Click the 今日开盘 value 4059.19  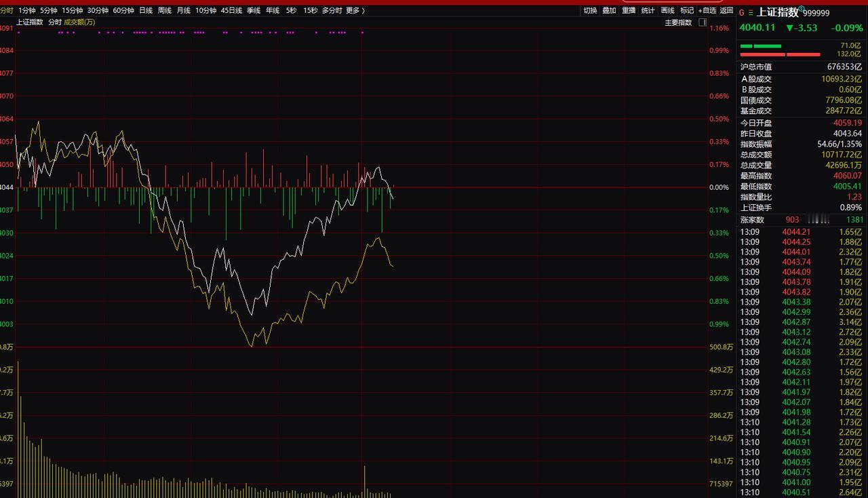point(848,123)
